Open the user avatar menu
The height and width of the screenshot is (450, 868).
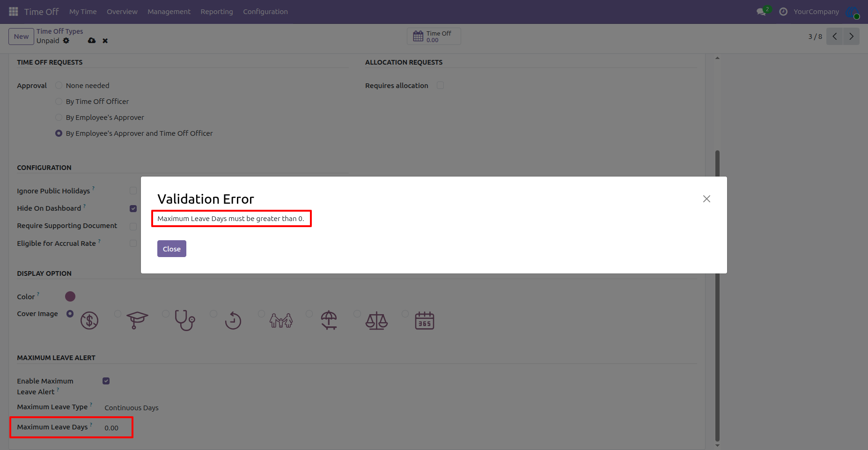click(x=853, y=12)
